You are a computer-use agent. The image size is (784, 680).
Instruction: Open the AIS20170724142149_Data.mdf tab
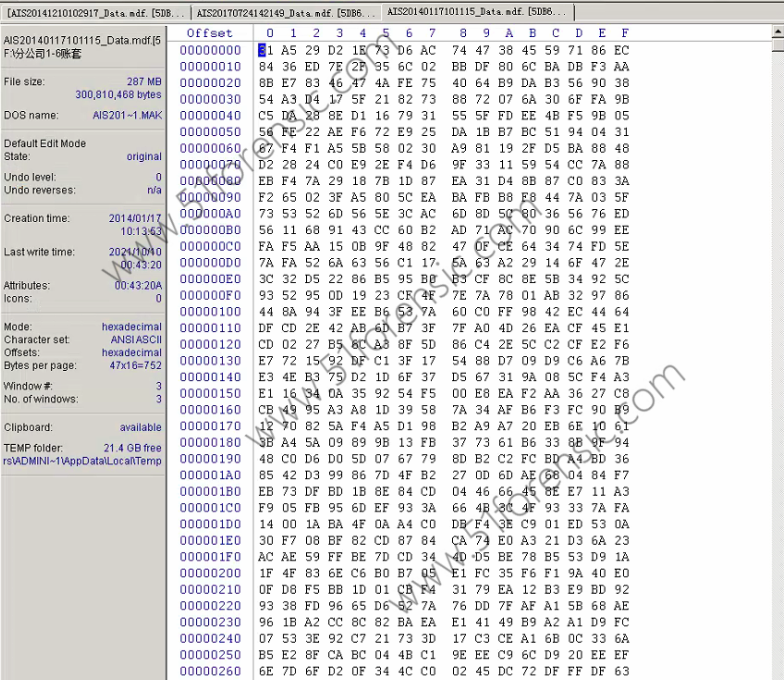click(x=286, y=13)
